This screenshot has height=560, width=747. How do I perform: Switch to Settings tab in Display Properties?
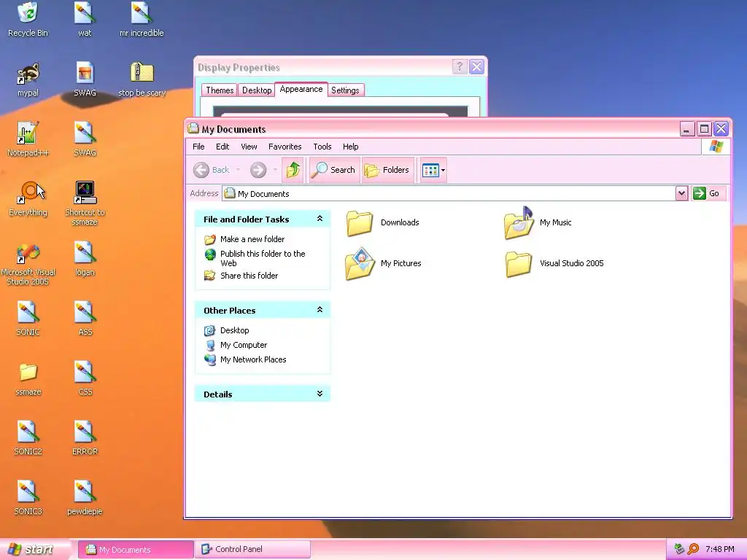coord(345,90)
